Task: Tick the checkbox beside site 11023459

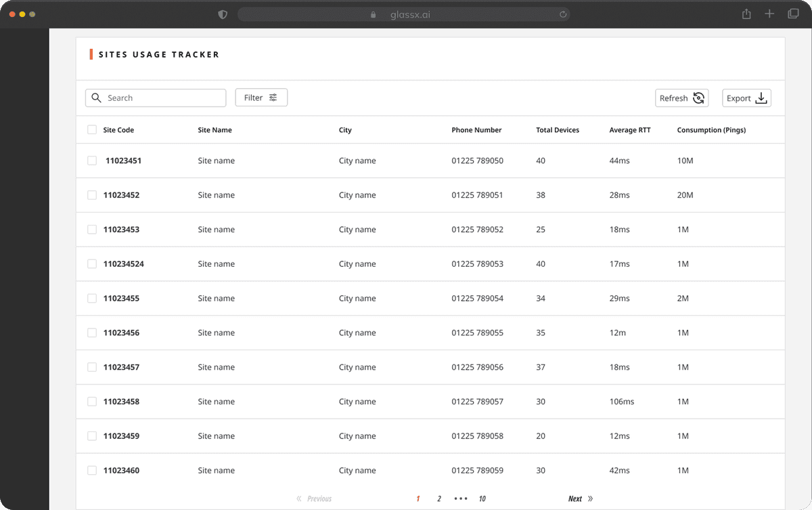Action: click(x=92, y=435)
